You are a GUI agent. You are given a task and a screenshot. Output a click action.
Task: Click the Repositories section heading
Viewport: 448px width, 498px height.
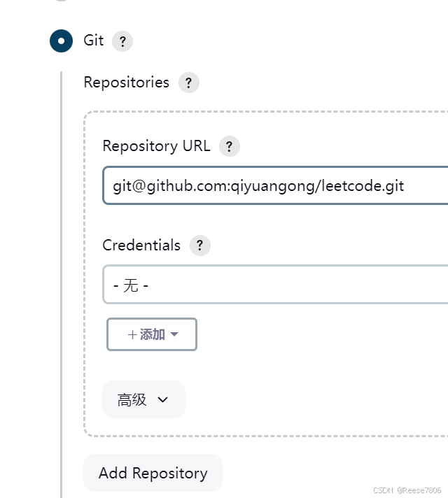tap(126, 83)
